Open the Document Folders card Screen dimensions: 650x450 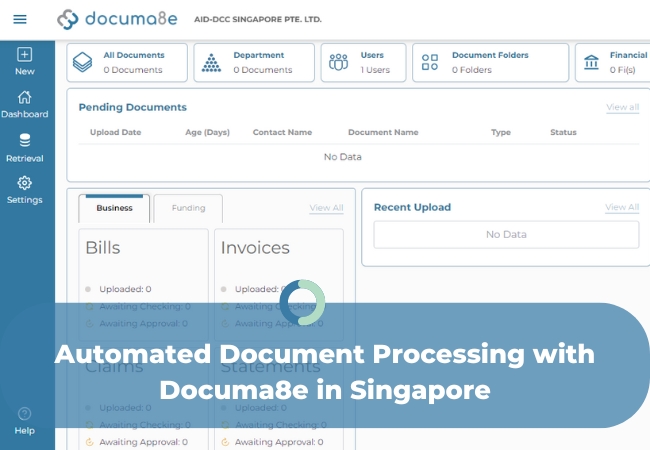point(490,63)
